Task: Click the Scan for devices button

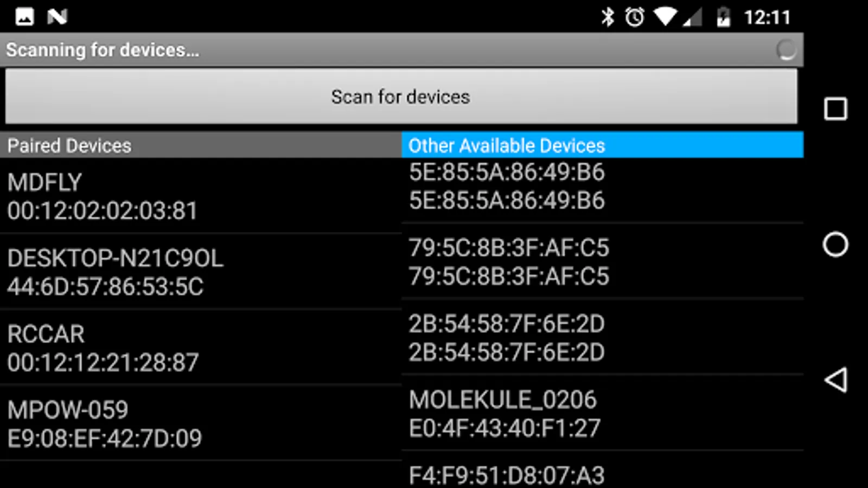Action: [401, 97]
